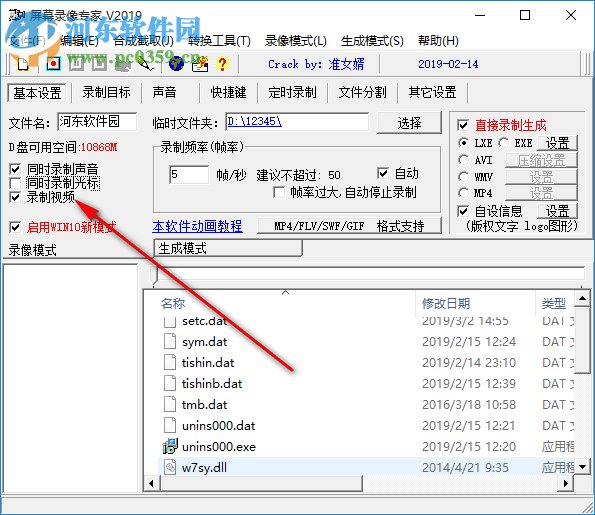
Task: Switch to the 其它设置 tab
Action: coord(432,93)
